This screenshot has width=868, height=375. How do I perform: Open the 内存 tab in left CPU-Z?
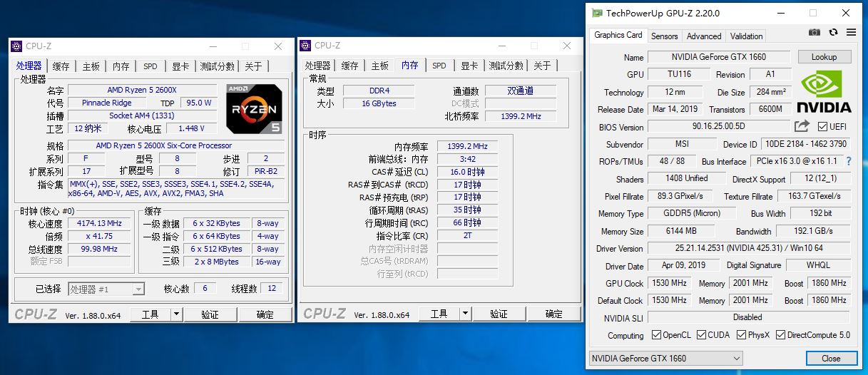point(121,66)
